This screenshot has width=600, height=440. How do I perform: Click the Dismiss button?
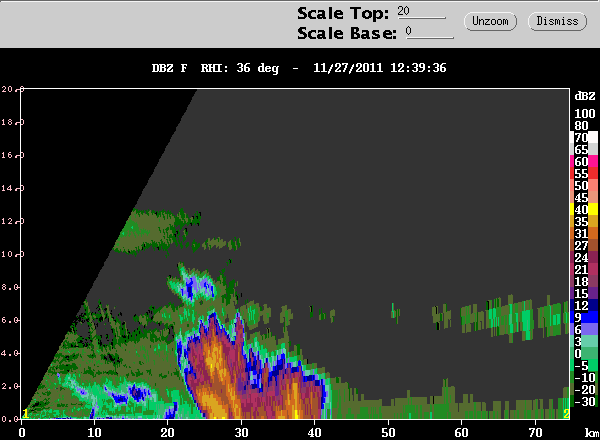coord(557,21)
